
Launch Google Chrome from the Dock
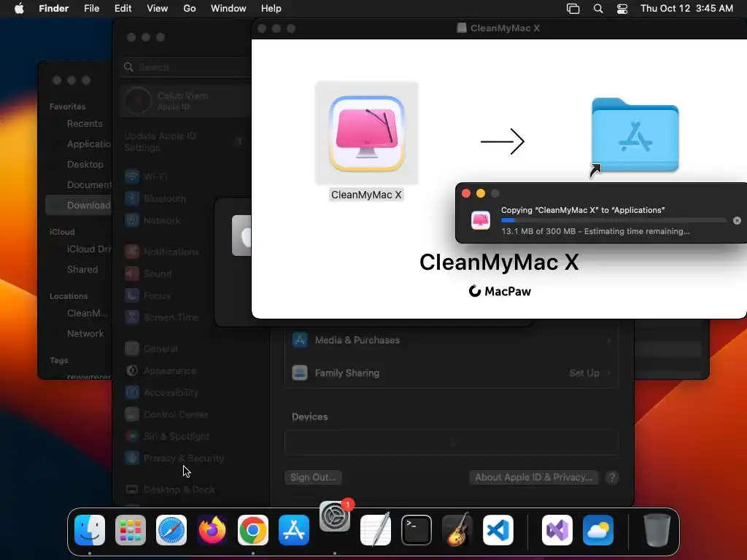253,530
